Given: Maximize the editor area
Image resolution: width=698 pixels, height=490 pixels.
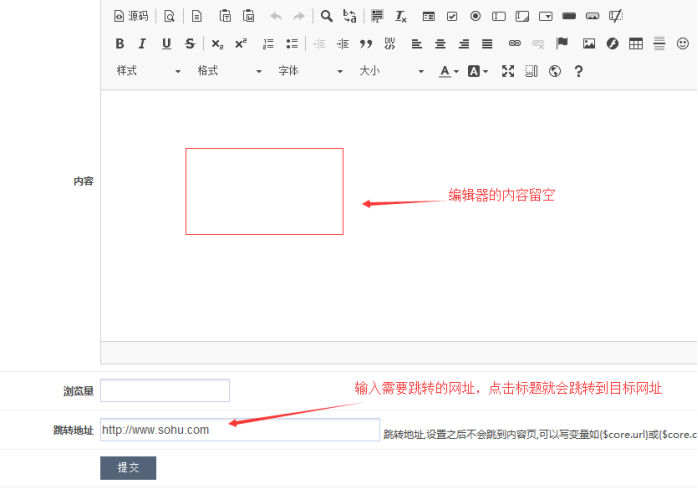Looking at the screenshot, I should click(508, 71).
